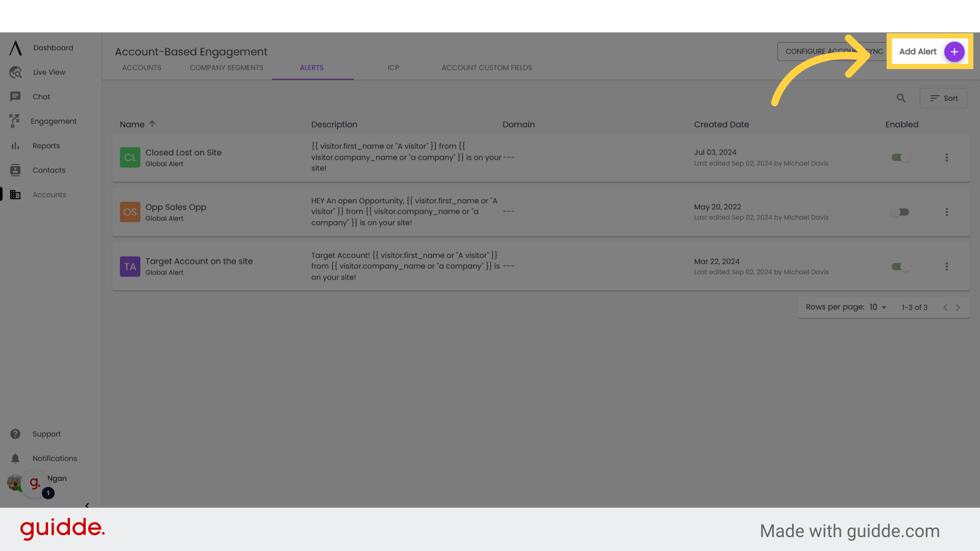Click the purple plus Add Alert icon
Image resolution: width=980 pixels, height=551 pixels.
click(954, 52)
